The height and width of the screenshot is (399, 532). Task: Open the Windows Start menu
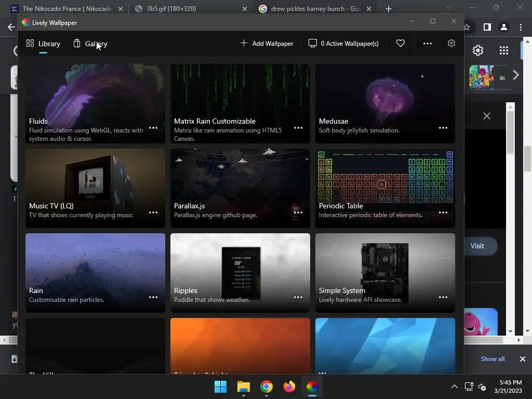pos(220,387)
